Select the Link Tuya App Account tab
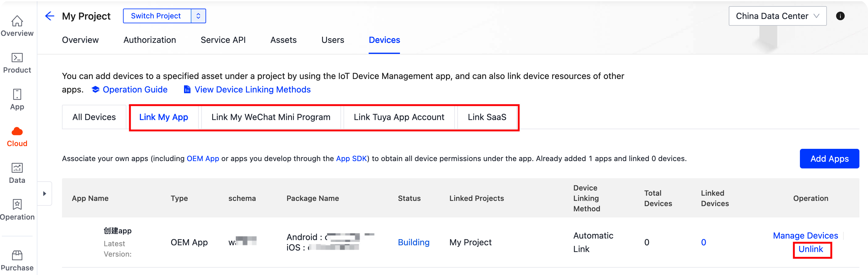 399,117
